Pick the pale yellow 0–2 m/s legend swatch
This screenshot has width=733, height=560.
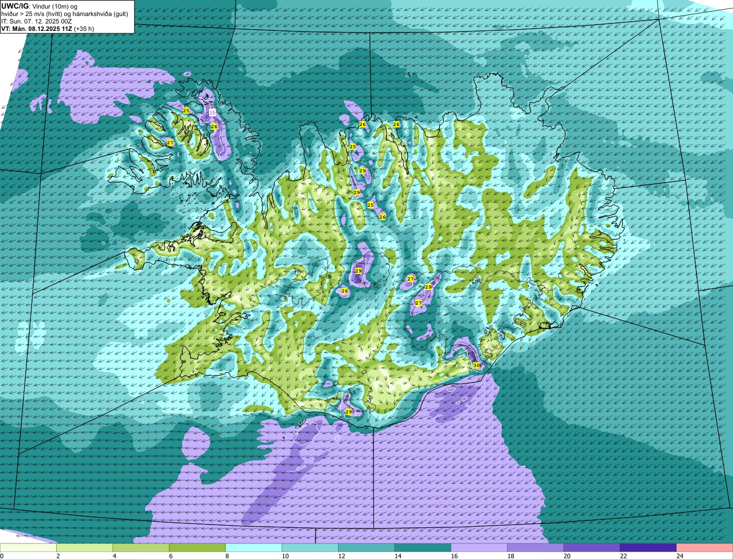28,548
